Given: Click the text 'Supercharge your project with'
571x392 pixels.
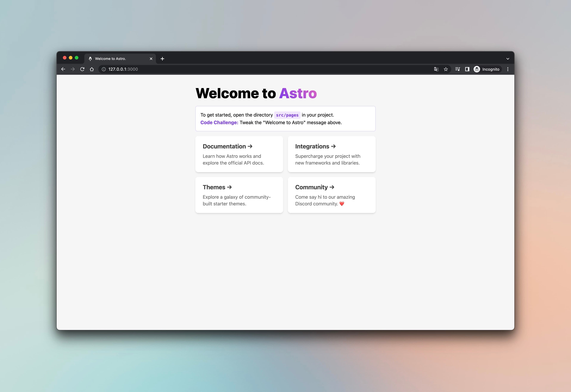Looking at the screenshot, I should pos(328,156).
